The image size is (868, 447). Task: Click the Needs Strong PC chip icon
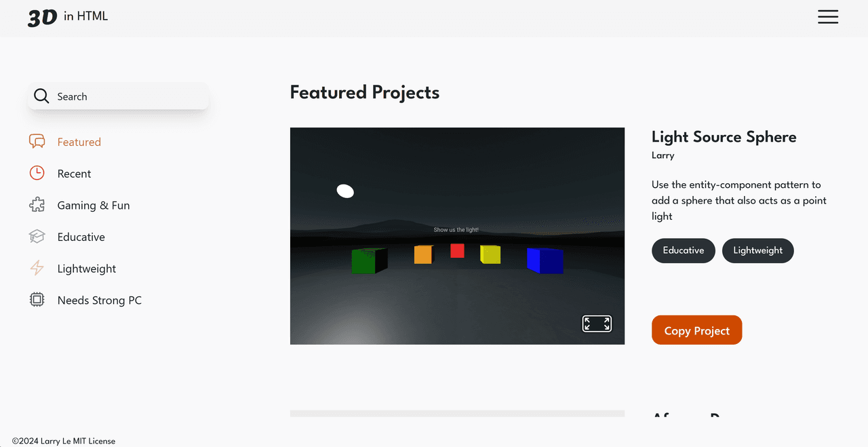click(x=37, y=300)
